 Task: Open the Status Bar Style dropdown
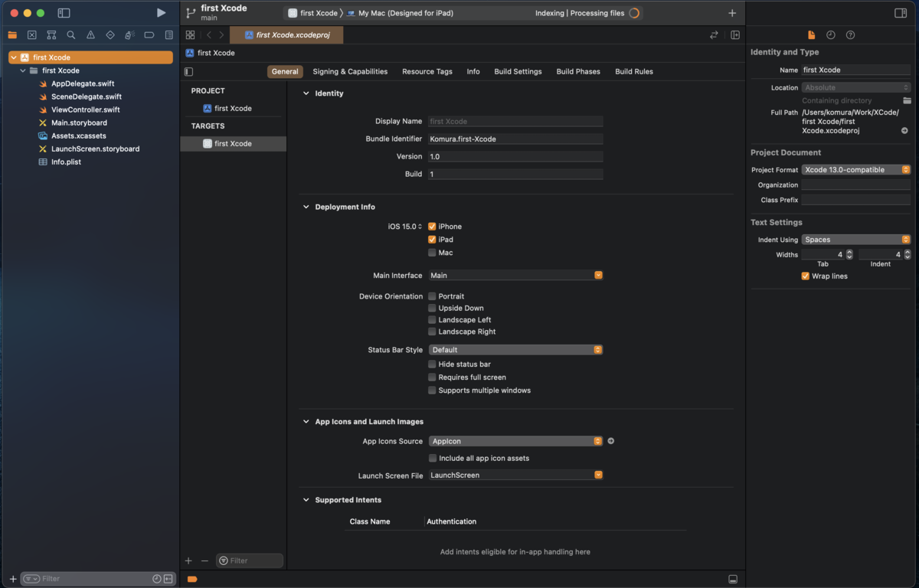tap(515, 350)
